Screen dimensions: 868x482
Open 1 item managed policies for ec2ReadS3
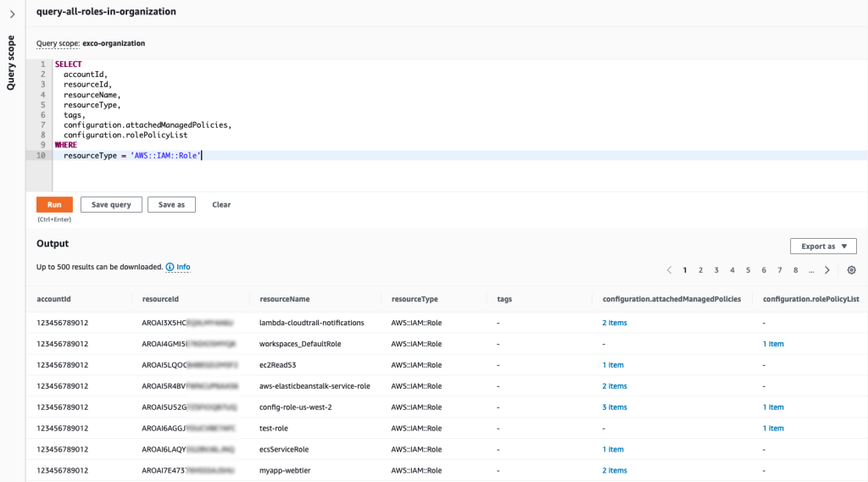[x=613, y=365]
